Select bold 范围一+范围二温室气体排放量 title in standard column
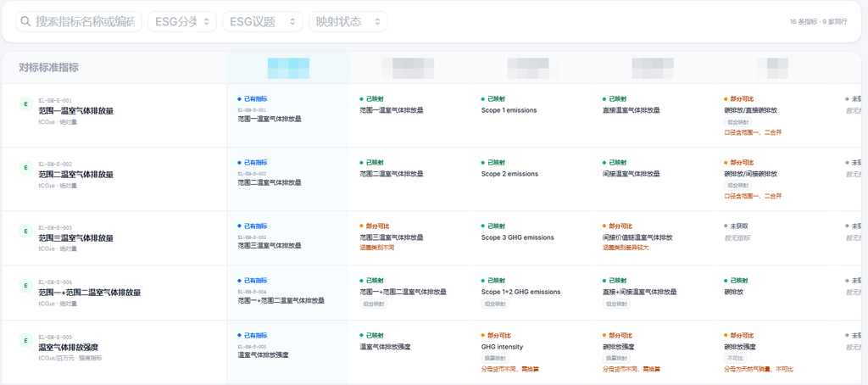 pyautogui.click(x=90, y=293)
